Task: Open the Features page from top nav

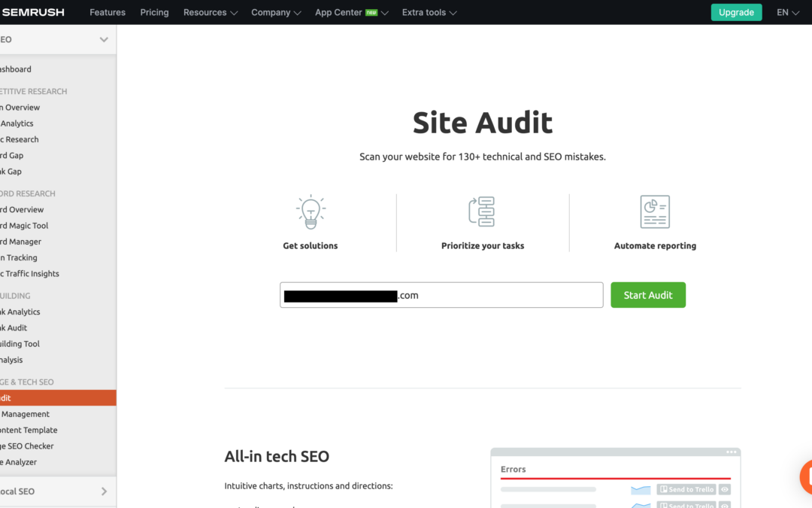Action: [108, 12]
